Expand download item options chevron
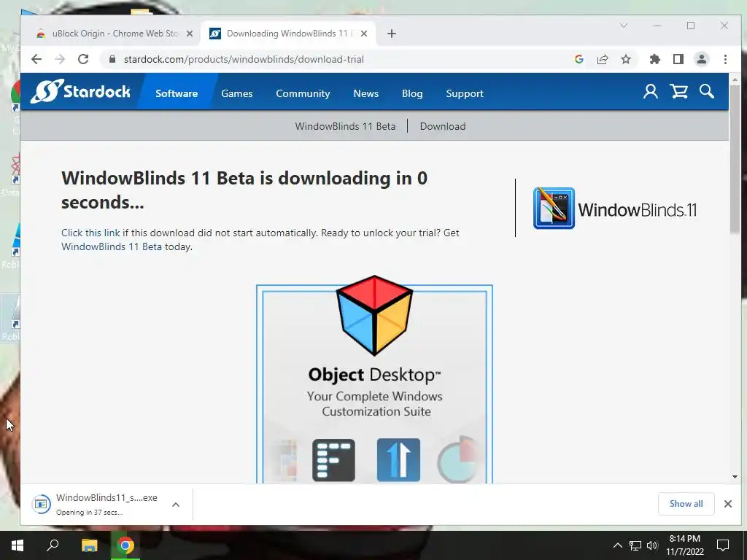Screen dimensions: 747x560 click(176, 505)
